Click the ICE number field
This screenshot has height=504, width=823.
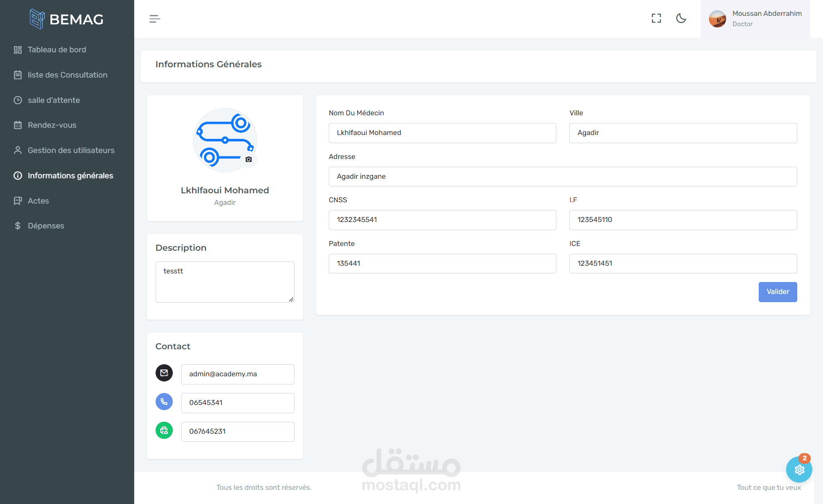click(683, 264)
